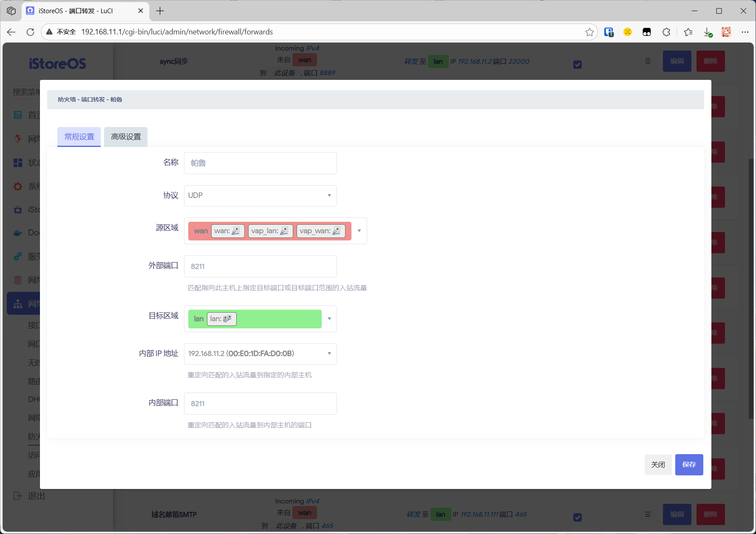The width and height of the screenshot is (756, 534).
Task: Star this page as a favorite
Action: click(589, 32)
